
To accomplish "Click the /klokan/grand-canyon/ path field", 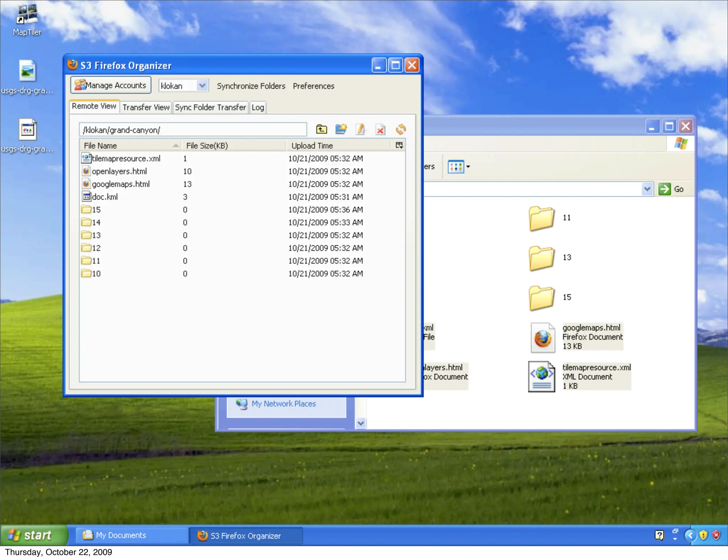I will (x=193, y=130).
